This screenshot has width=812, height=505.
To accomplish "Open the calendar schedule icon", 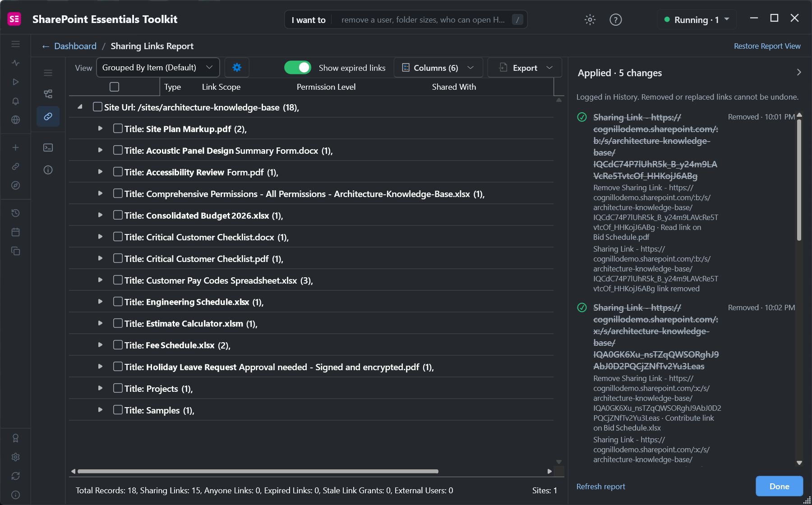I will click(16, 232).
